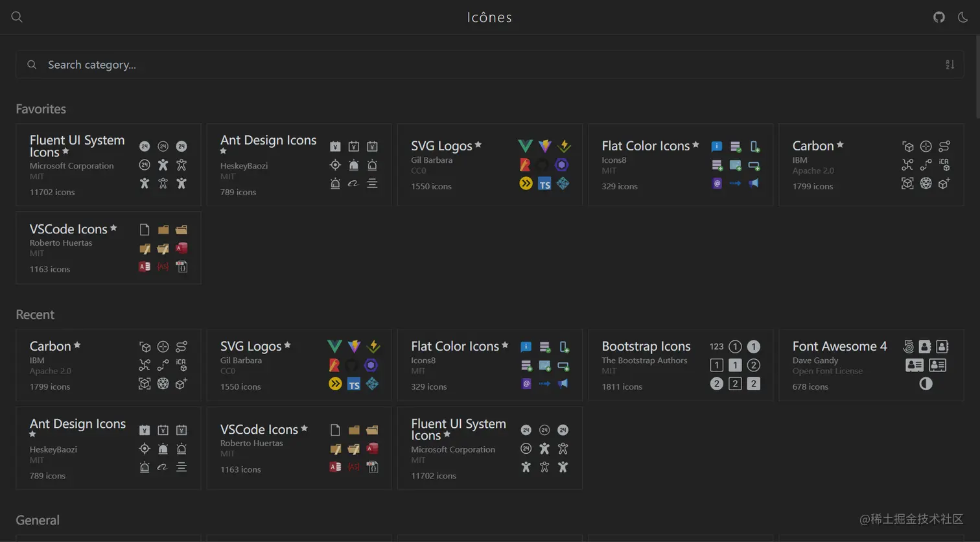Click the yellow double-chevron logo in Favorites SVG Logos
980x542 pixels.
tap(526, 183)
